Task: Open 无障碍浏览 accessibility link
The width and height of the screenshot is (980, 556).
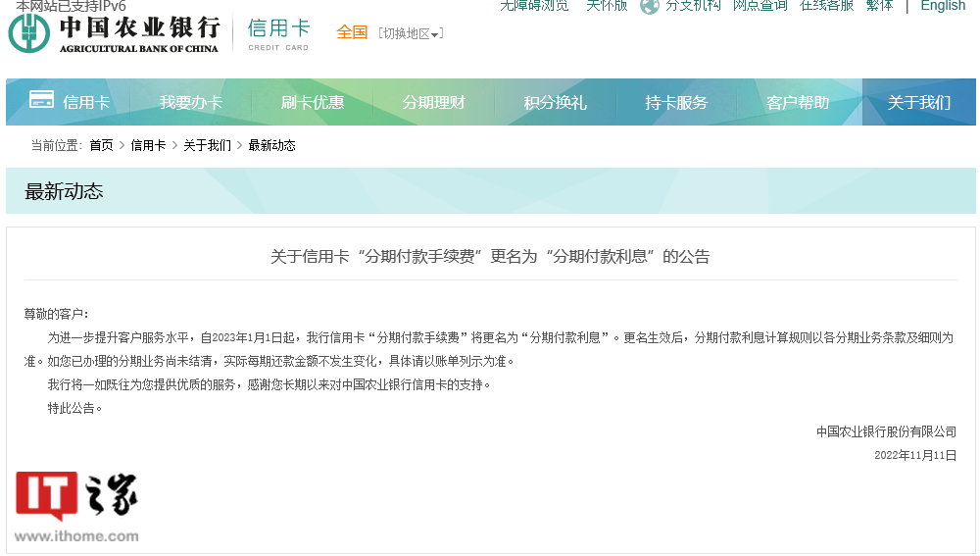Action: click(x=534, y=6)
